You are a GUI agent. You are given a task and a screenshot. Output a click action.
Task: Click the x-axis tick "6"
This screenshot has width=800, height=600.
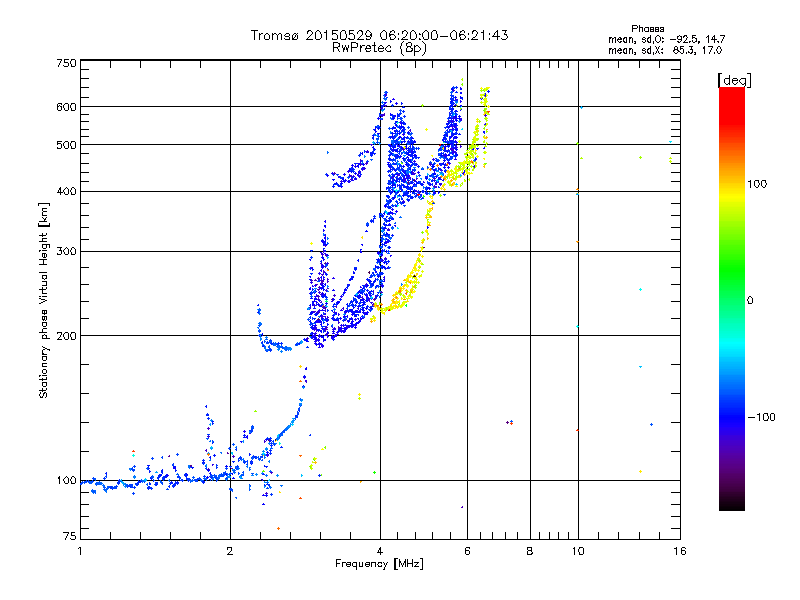click(x=467, y=551)
